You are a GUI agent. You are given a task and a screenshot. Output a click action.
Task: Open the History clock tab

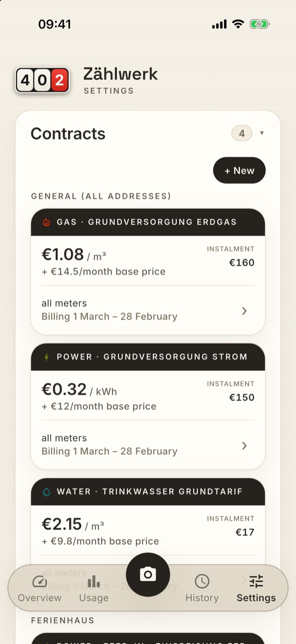(202, 589)
